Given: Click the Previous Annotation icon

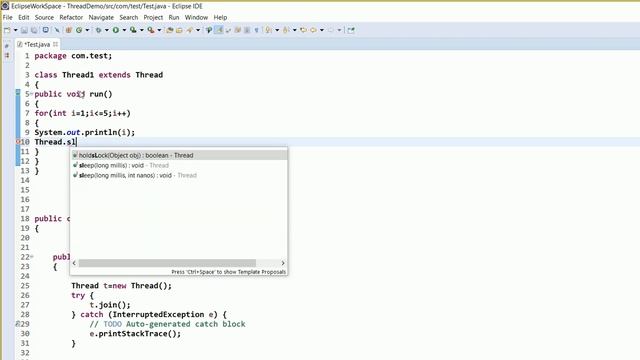Looking at the screenshot, I should [x=285, y=30].
